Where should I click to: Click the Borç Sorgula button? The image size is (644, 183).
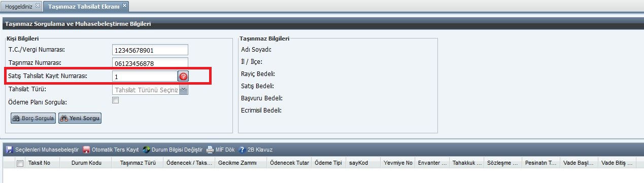pyautogui.click(x=33, y=118)
